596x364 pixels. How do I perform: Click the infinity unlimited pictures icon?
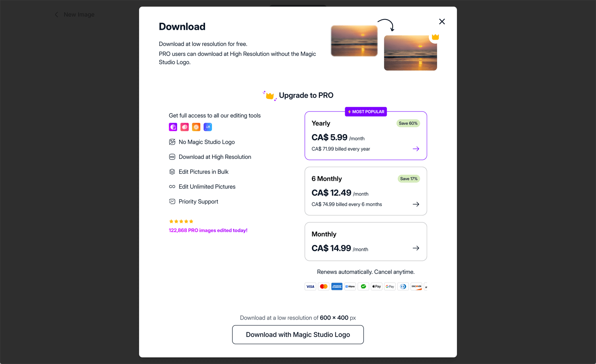[172, 187]
